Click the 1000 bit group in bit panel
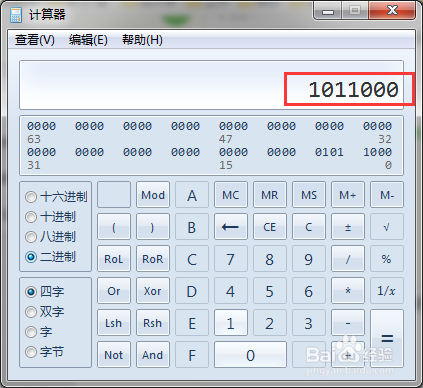 tap(377, 152)
